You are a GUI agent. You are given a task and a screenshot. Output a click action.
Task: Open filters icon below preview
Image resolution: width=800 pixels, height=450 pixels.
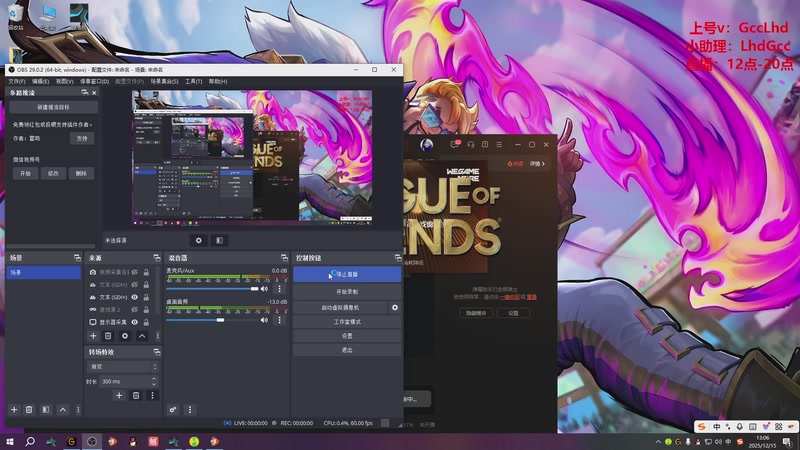219,240
